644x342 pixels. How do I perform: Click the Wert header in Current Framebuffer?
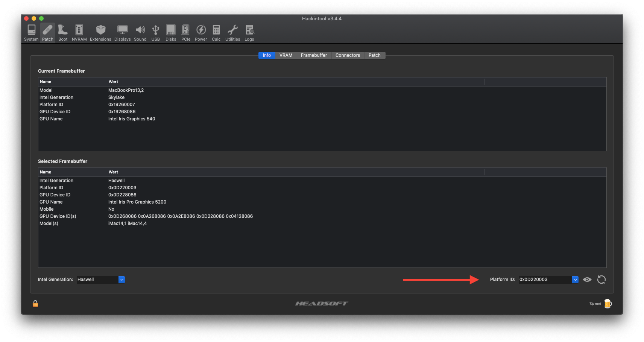(296, 82)
